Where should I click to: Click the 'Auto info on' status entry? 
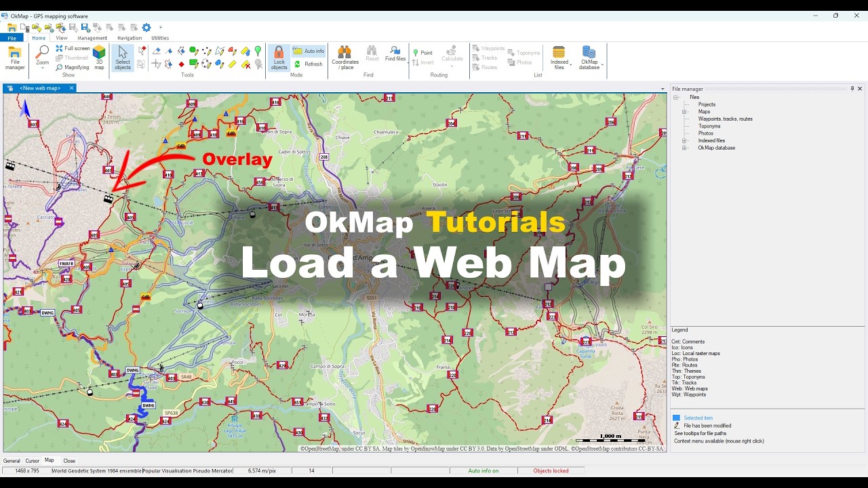pyautogui.click(x=483, y=470)
